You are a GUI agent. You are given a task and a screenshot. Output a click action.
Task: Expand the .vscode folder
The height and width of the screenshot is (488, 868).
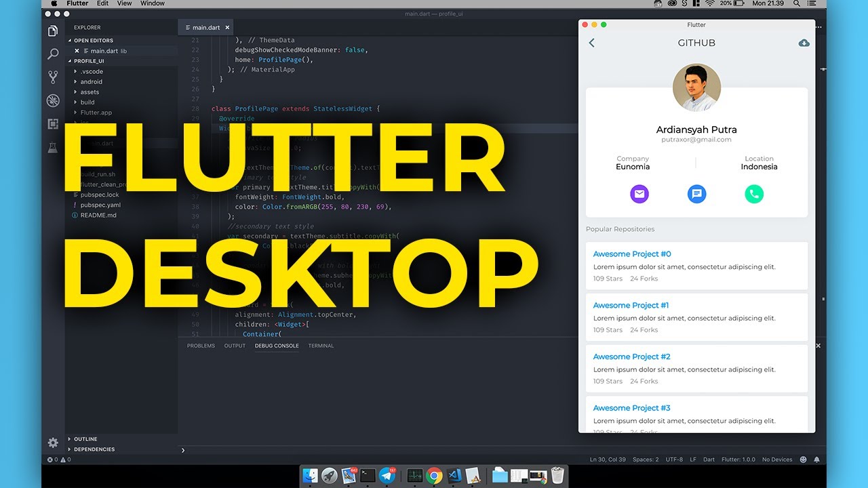pos(92,71)
